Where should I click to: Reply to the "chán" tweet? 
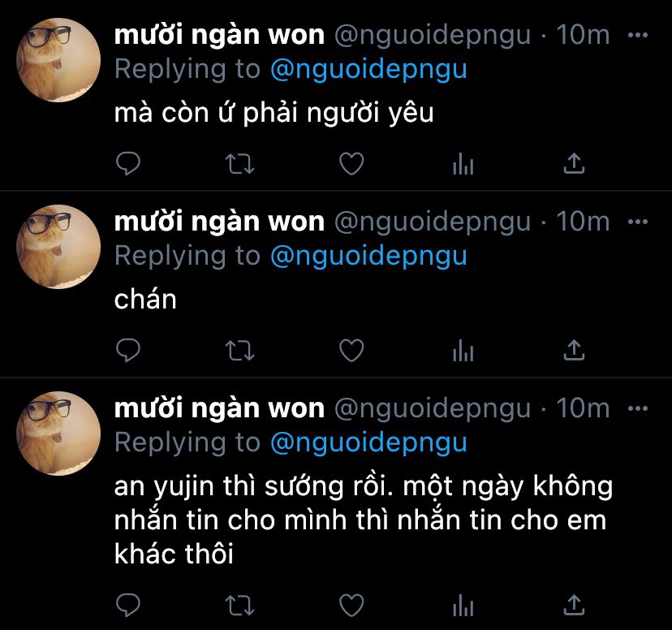click(x=128, y=350)
